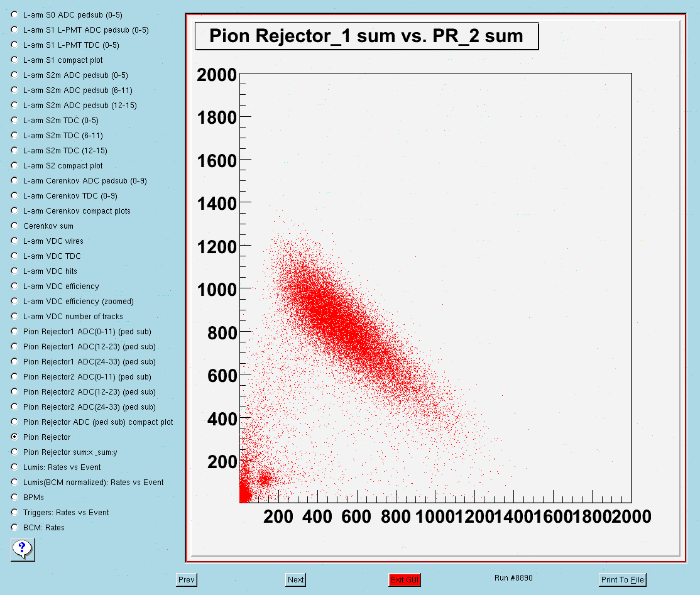Screen dimensions: 700x595
Task: Open the help question mark icon
Action: click(x=23, y=550)
